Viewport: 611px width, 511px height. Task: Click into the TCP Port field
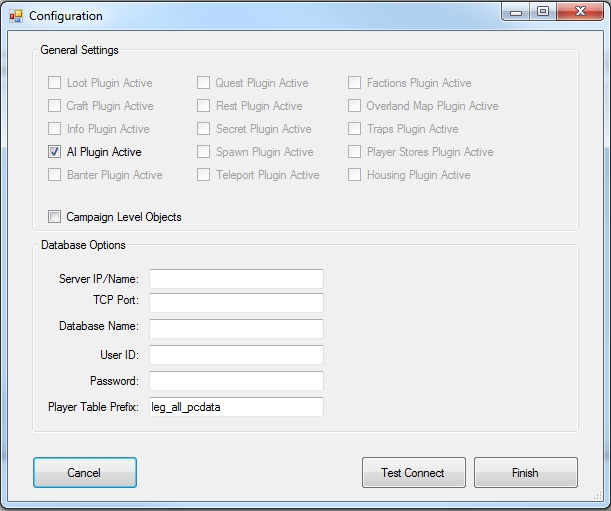pyautogui.click(x=236, y=302)
